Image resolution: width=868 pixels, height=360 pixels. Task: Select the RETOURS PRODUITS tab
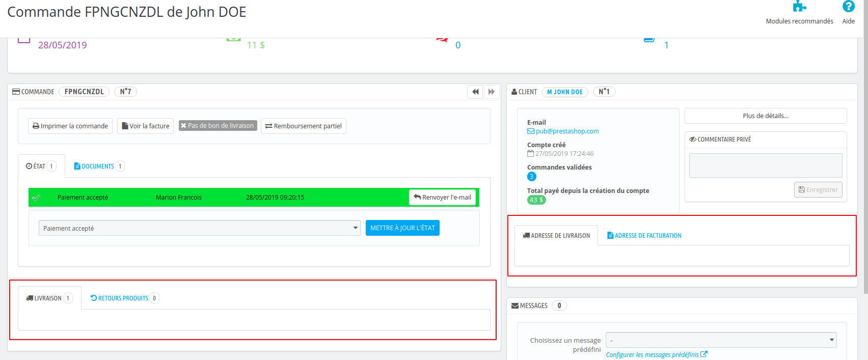pos(125,298)
